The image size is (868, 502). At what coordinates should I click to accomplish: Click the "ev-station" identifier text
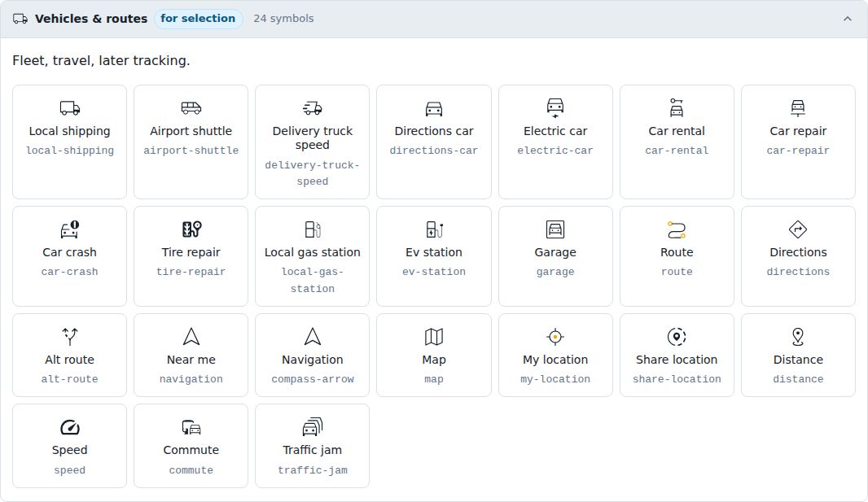[434, 272]
